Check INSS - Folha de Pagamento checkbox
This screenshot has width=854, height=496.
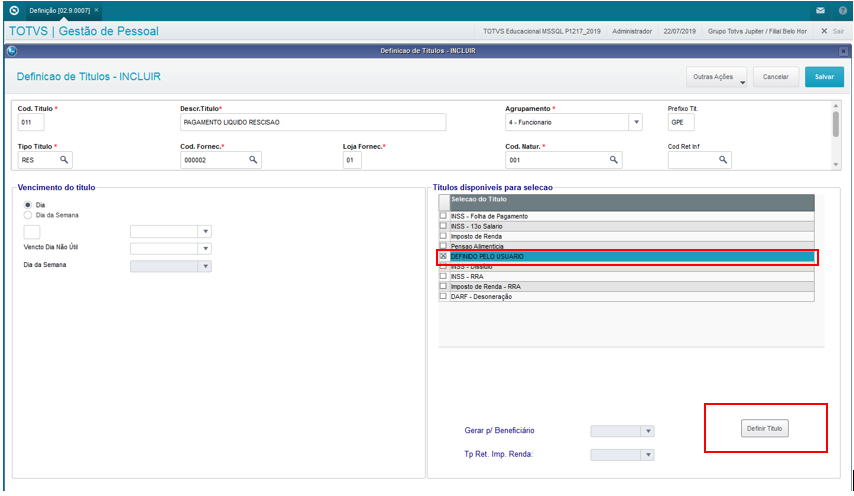pyautogui.click(x=443, y=216)
